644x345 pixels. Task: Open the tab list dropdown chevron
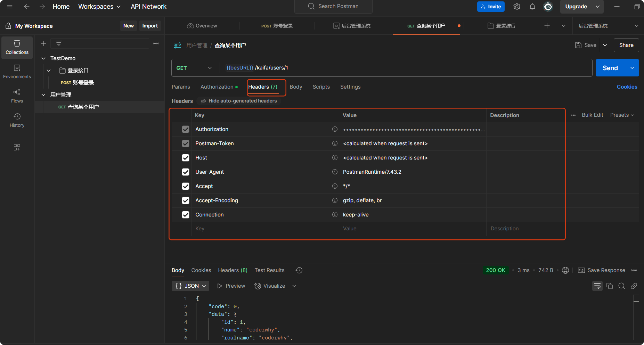564,26
